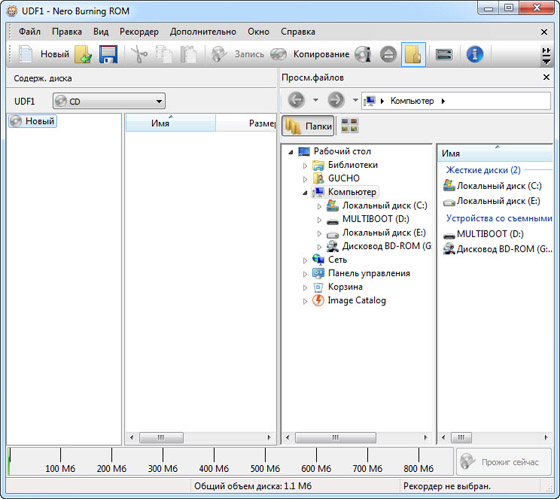
Task: Save compilation with the floppy disk icon
Action: (x=108, y=54)
